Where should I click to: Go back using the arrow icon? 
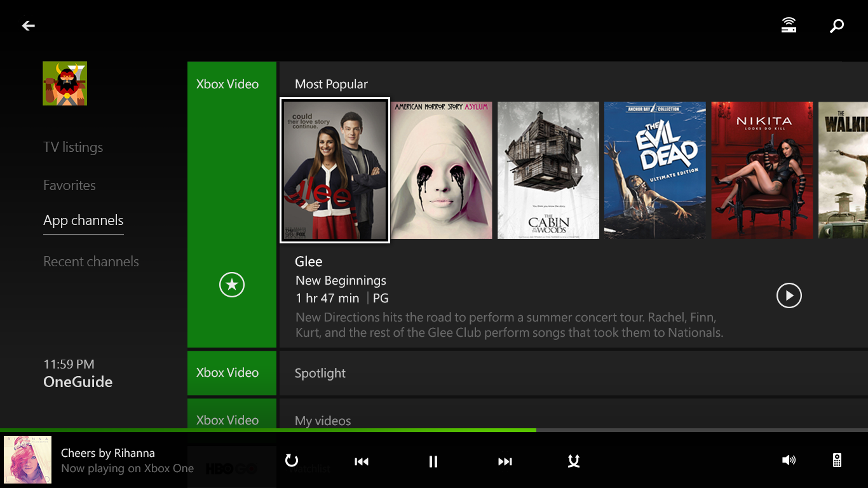(28, 25)
